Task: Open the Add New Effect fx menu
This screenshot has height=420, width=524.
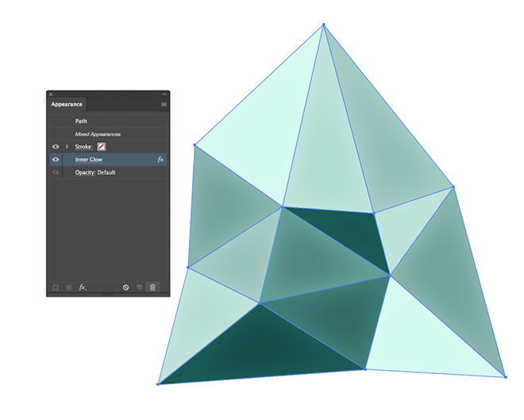Action: pos(83,287)
